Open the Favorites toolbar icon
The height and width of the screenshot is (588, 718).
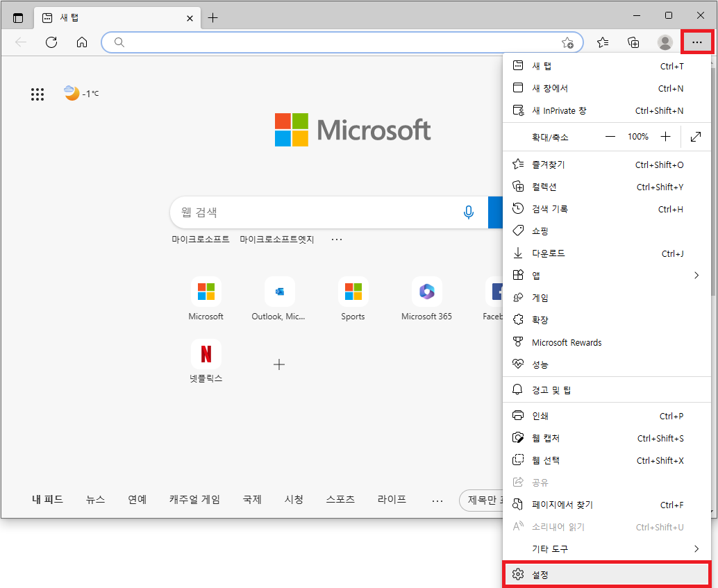(603, 42)
